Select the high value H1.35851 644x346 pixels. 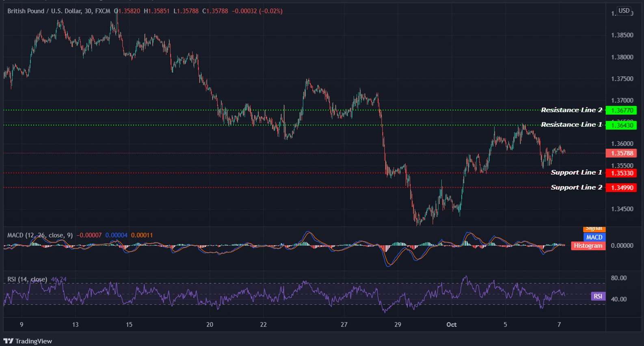(157, 11)
